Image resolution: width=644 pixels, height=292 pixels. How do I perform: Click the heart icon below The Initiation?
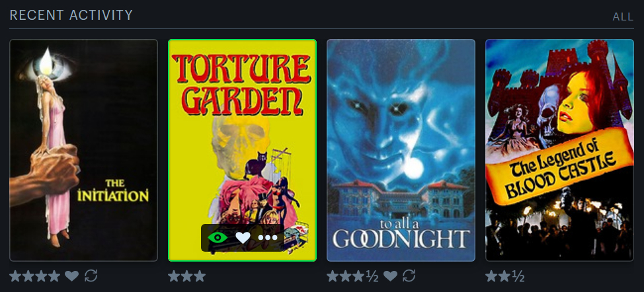click(71, 276)
